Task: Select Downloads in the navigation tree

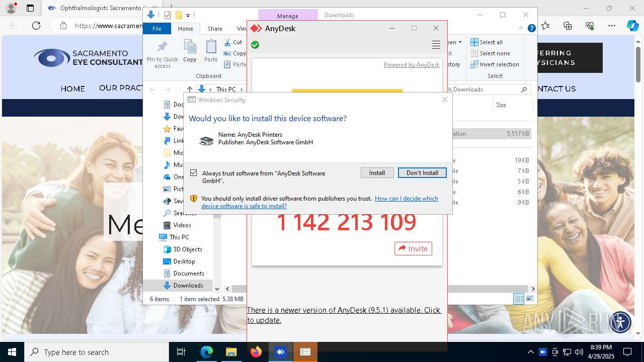Action: click(188, 286)
